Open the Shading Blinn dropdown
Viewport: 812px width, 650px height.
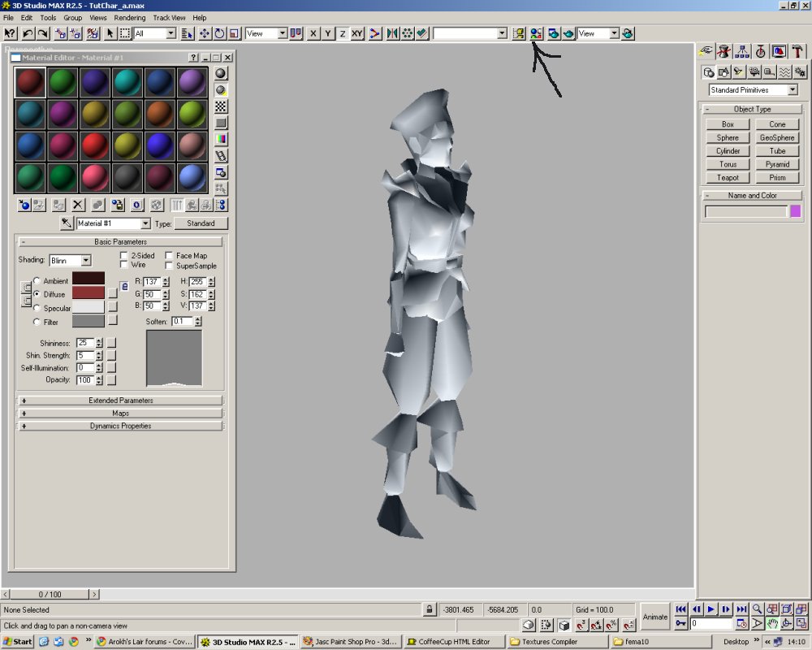coord(86,260)
